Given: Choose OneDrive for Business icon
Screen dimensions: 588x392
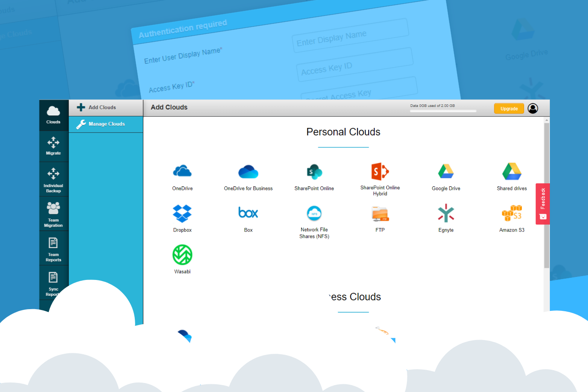Looking at the screenshot, I should click(x=248, y=171).
